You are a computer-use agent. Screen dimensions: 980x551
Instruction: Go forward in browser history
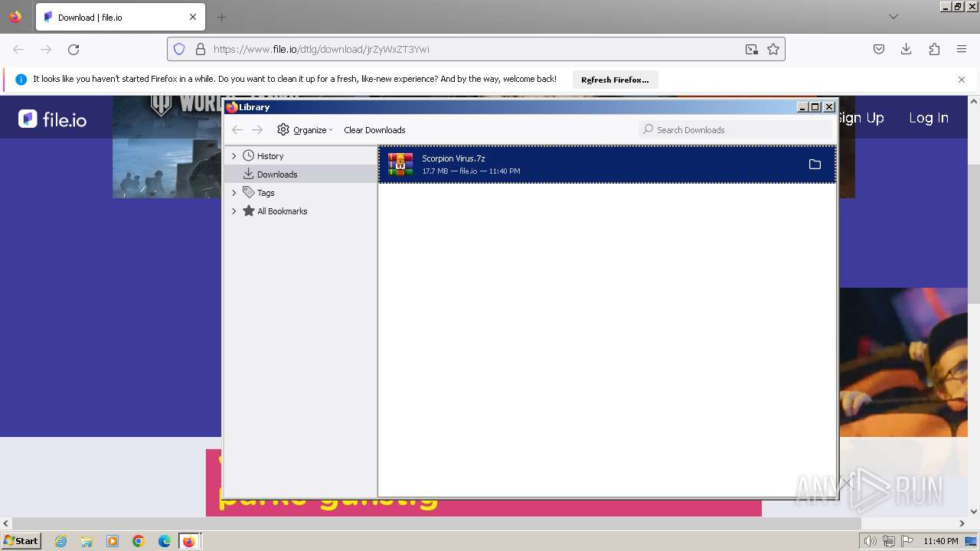point(46,49)
